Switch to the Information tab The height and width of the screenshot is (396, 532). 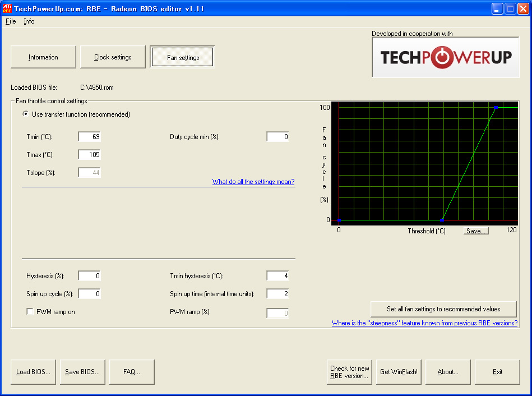43,57
